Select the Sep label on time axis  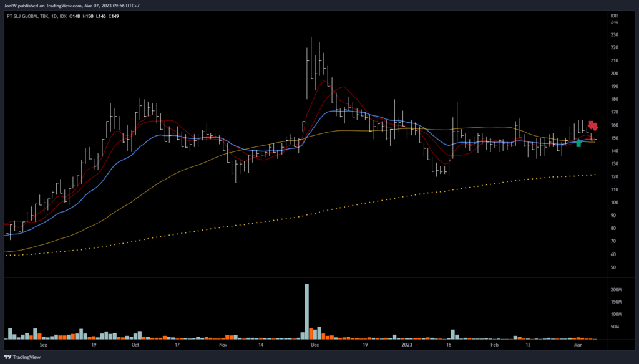[x=43, y=343]
